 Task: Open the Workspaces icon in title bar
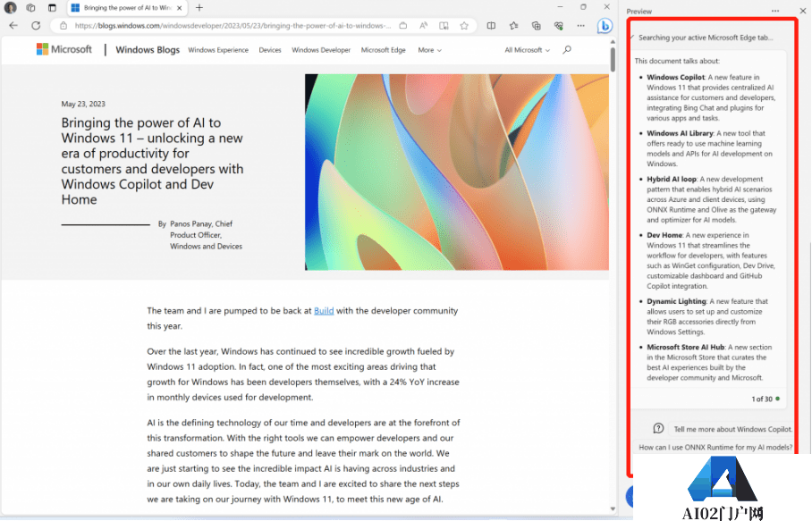(31, 8)
